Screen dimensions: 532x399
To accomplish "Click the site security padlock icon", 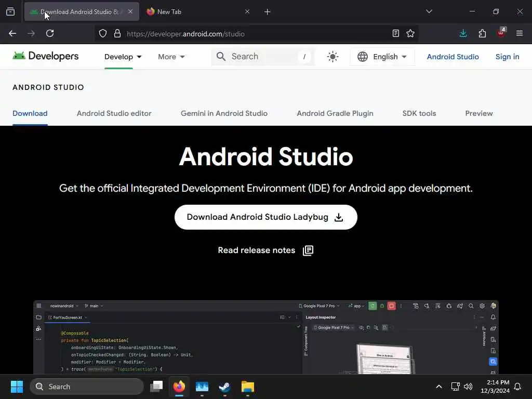I will (117, 33).
